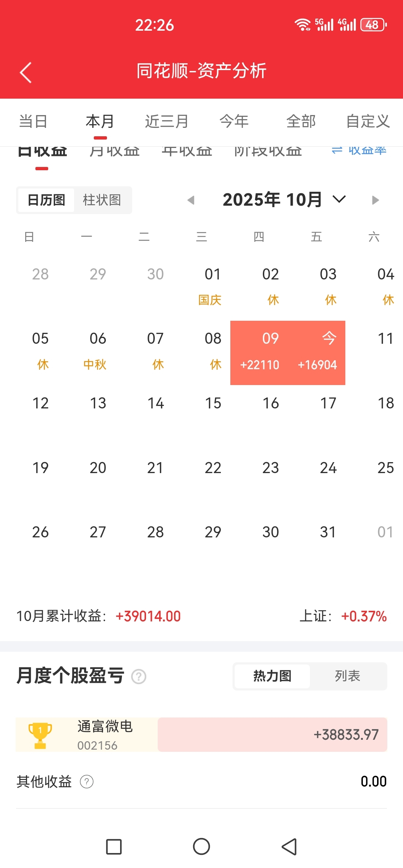The height and width of the screenshot is (868, 403).
Task: Open the 今年 time range tab
Action: (x=234, y=122)
